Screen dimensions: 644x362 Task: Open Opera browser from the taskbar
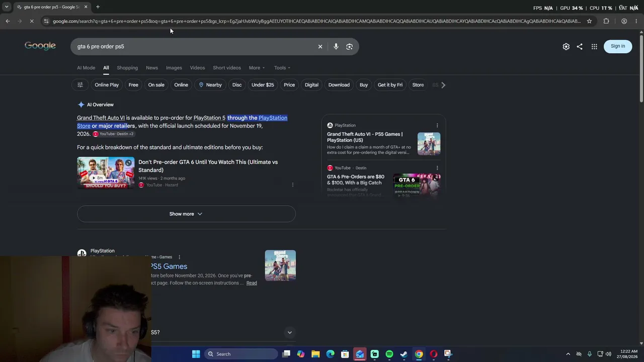tap(433, 354)
